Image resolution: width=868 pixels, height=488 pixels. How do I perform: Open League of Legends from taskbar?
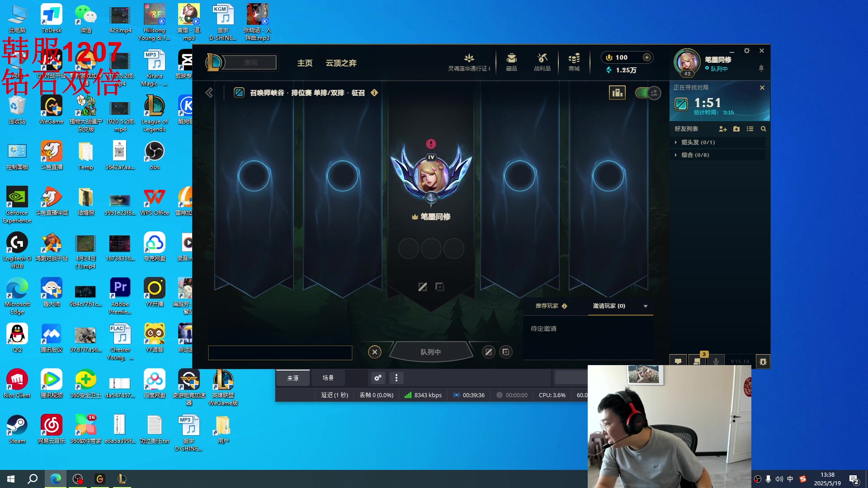(x=122, y=479)
